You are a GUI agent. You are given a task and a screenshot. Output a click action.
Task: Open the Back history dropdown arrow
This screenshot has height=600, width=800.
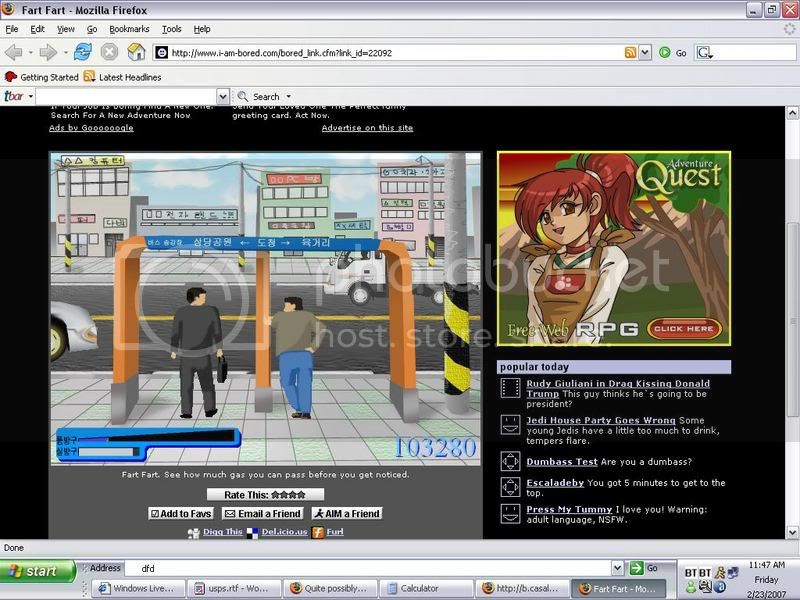[x=30, y=53]
